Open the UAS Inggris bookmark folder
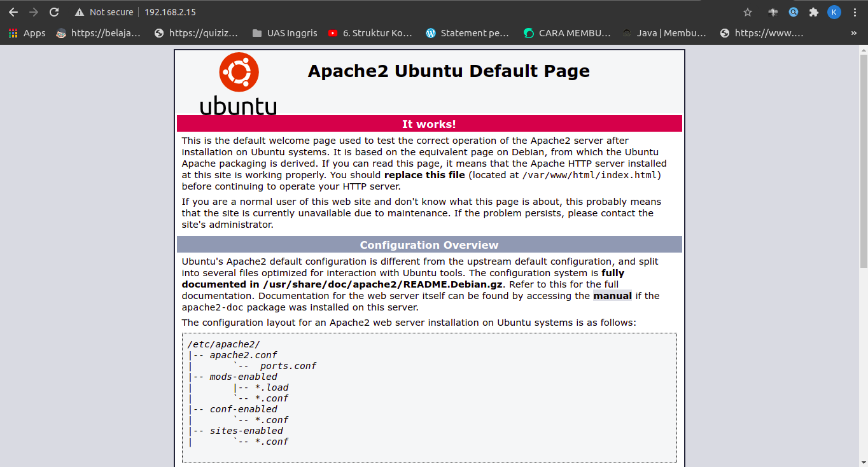This screenshot has width=868, height=467. [284, 33]
